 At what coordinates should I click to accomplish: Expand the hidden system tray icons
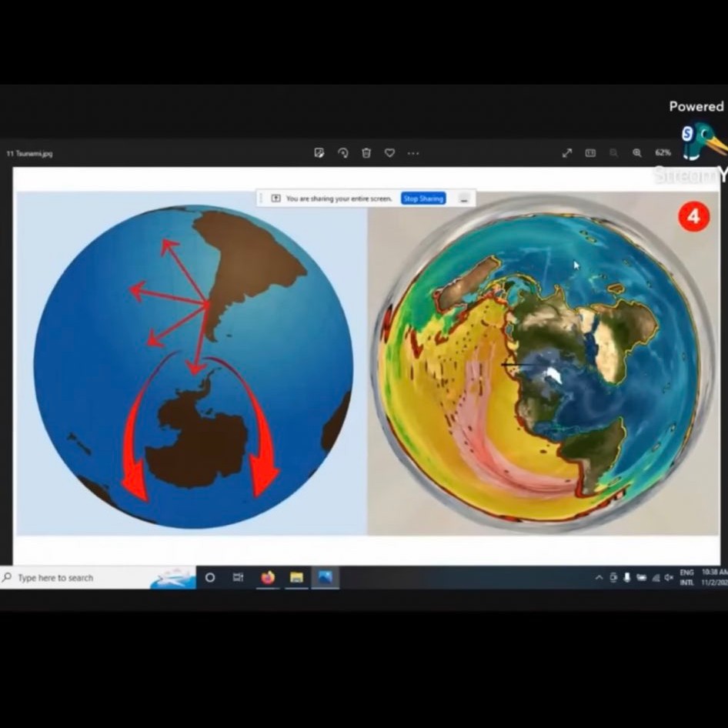(599, 578)
